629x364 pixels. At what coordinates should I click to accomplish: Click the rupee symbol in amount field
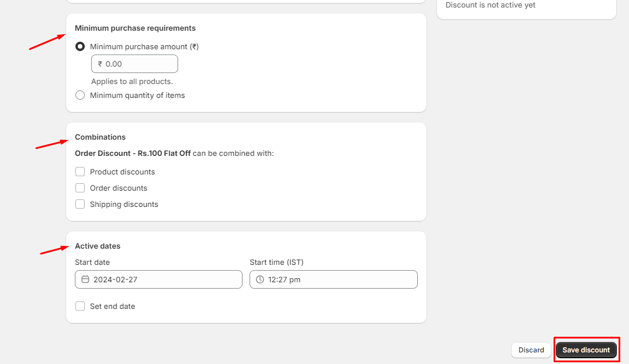point(99,64)
